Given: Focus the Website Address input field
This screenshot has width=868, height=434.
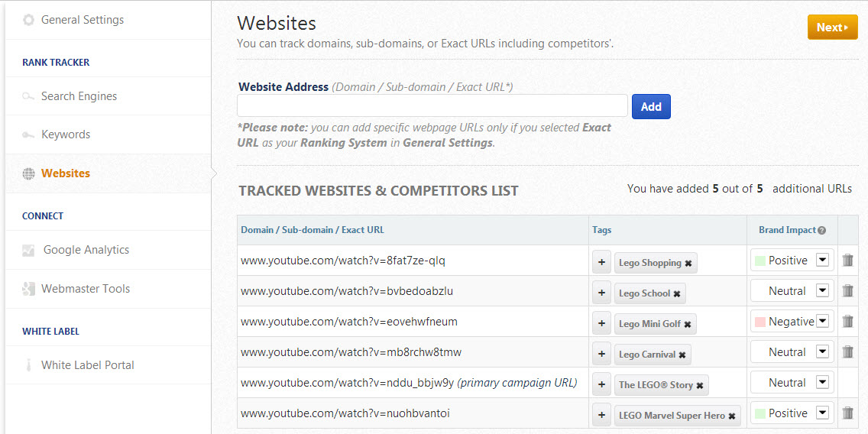Looking at the screenshot, I should (432, 105).
